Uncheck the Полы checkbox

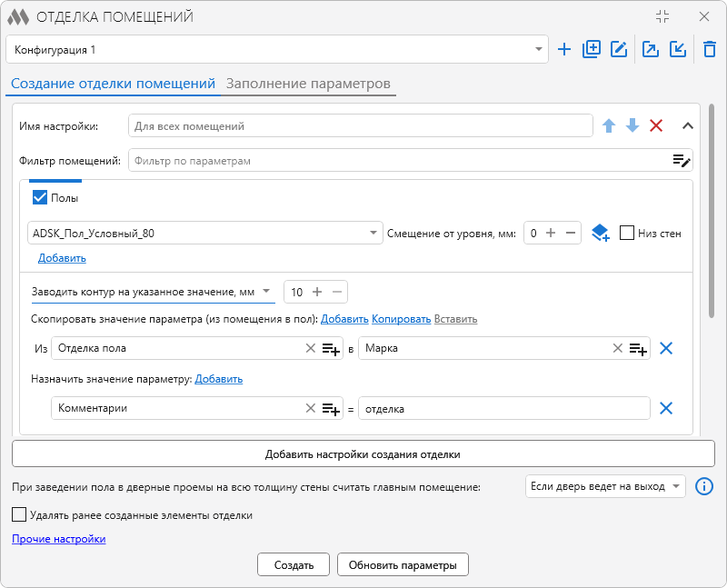tap(40, 197)
